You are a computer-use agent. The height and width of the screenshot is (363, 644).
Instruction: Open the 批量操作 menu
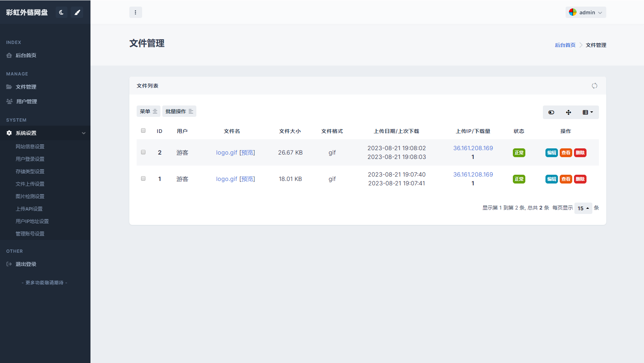tap(179, 111)
